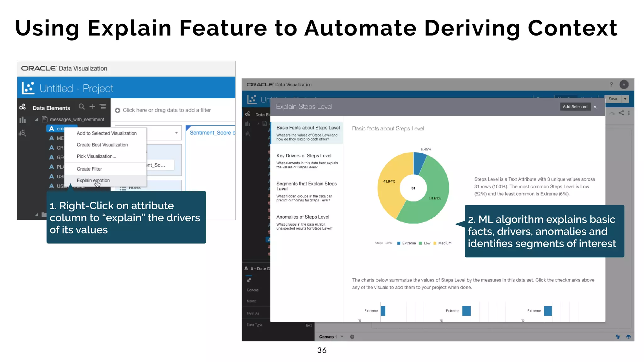Click the plus circle to add a filter

pyautogui.click(x=118, y=110)
